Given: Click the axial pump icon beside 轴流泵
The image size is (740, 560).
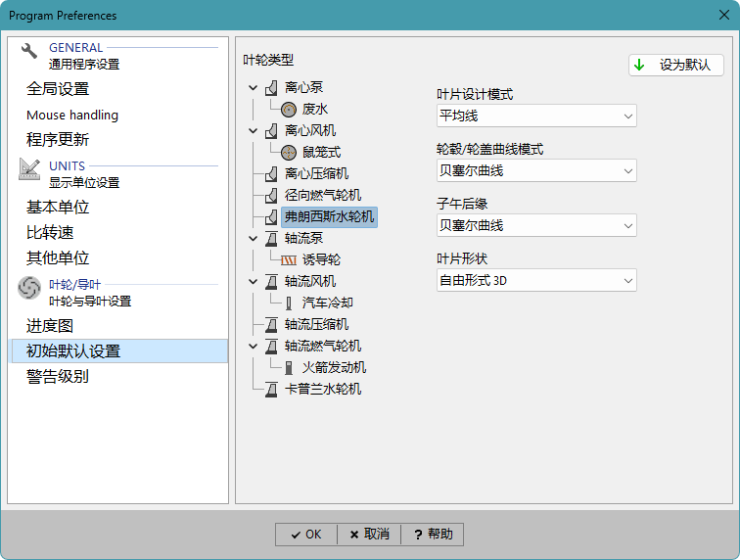Looking at the screenshot, I should pos(271,238).
